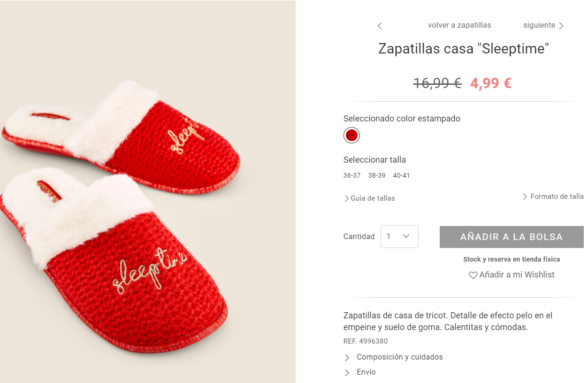Click the previous product left arrow
Image resolution: width=588 pixels, height=383 pixels.
[x=380, y=26]
